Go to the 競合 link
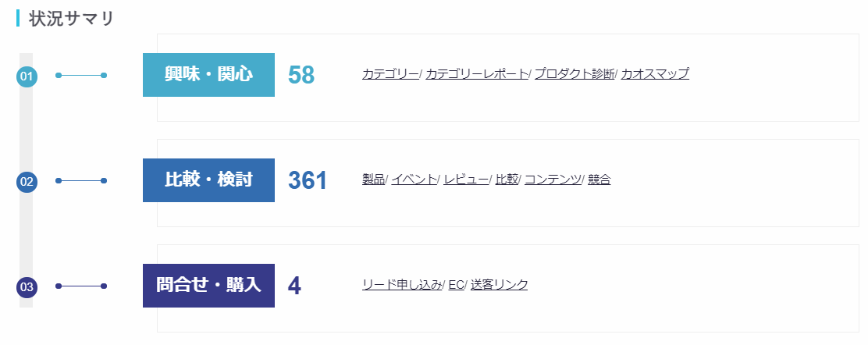 coord(599,180)
